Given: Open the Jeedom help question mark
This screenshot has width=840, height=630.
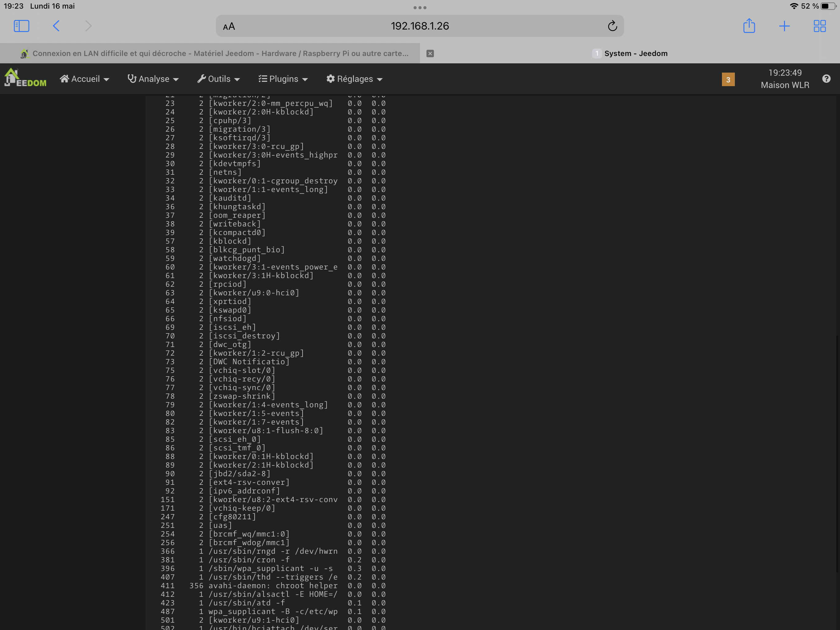Looking at the screenshot, I should coord(826,79).
